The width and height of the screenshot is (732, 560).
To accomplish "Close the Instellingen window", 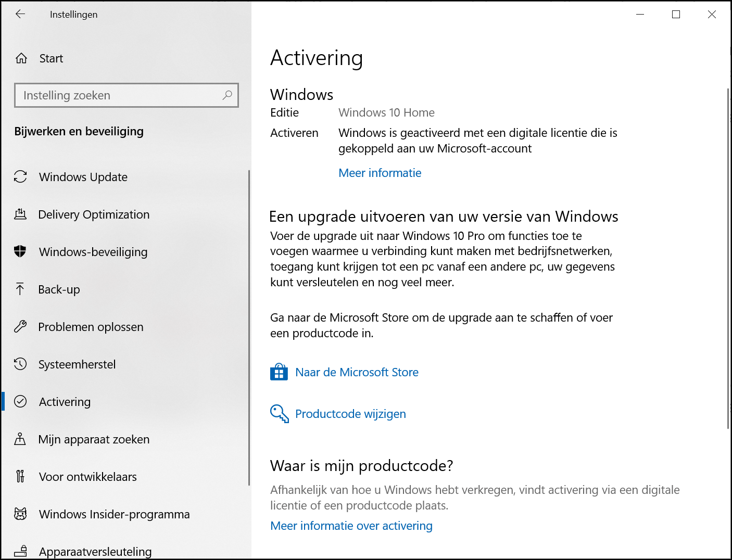I will (712, 14).
